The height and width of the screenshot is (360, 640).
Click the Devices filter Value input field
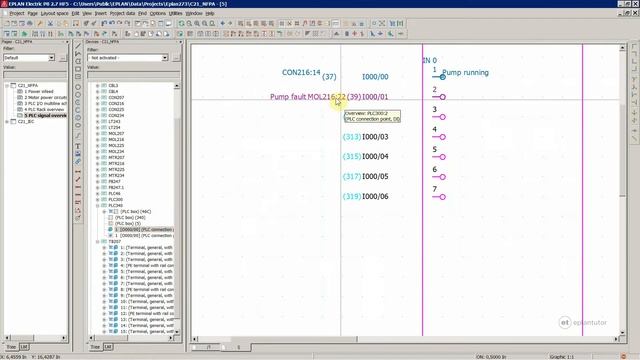click(133, 75)
